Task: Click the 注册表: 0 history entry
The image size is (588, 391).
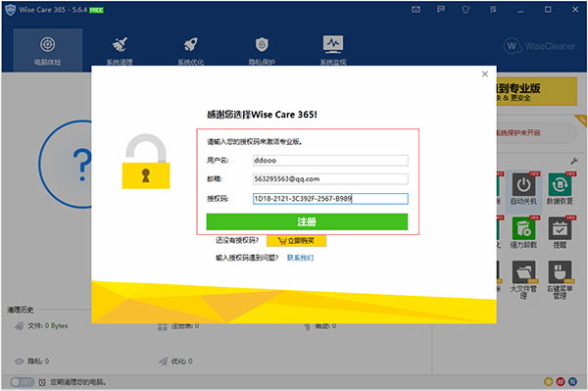Action: click(178, 326)
